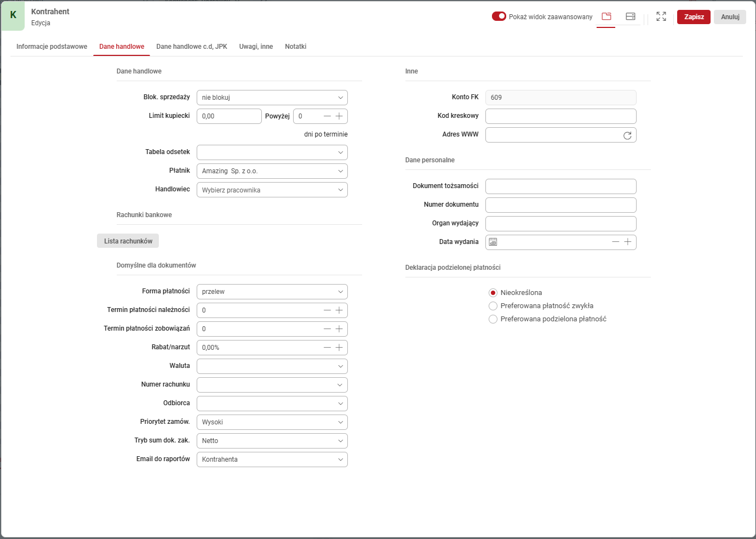The image size is (756, 539).
Task: Click the Limit kupiecki amount field
Action: (228, 116)
